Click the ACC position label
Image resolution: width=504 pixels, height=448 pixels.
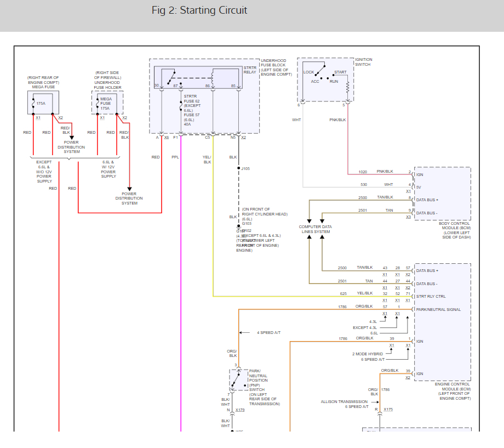point(315,81)
